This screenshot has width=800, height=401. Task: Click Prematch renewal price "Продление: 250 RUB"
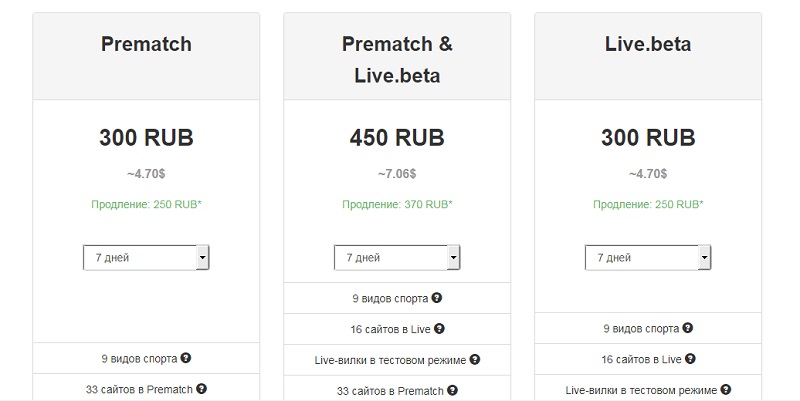pyautogui.click(x=146, y=205)
